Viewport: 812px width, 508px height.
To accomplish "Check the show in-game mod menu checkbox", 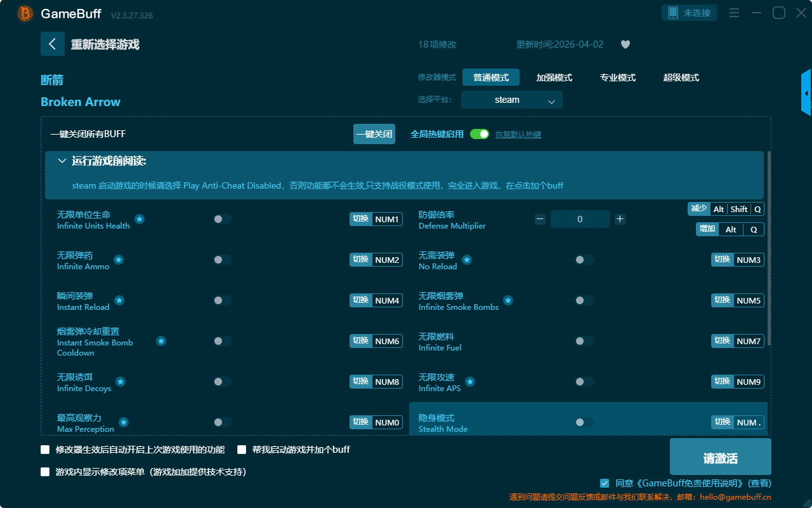I will pos(45,472).
